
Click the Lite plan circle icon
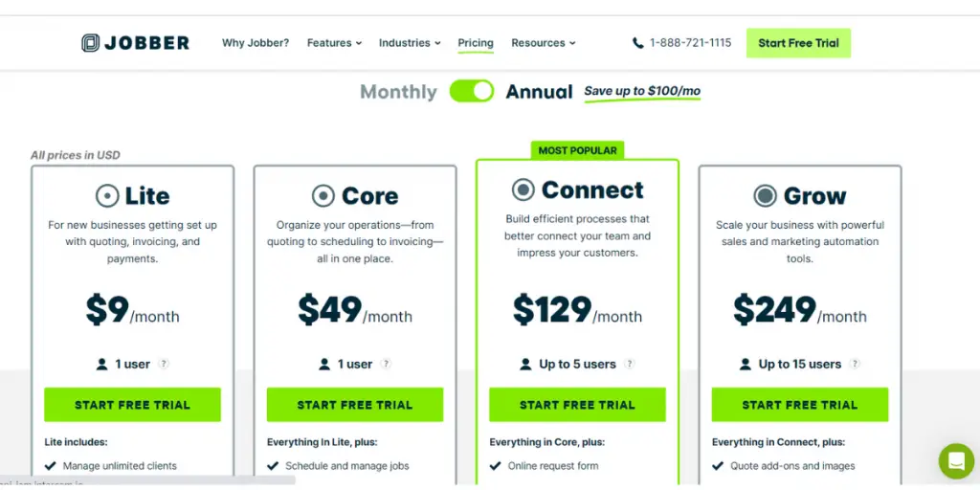click(x=107, y=196)
